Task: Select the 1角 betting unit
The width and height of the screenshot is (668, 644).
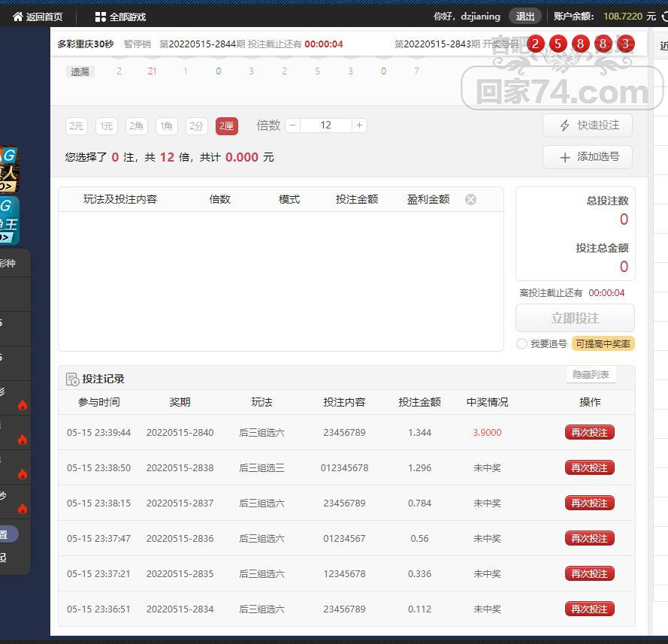Action: 167,126
